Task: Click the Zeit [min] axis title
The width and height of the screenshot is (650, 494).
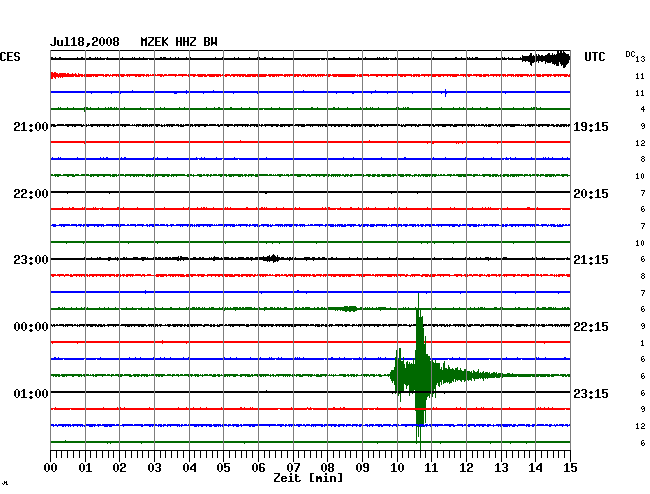Action: tap(307, 479)
